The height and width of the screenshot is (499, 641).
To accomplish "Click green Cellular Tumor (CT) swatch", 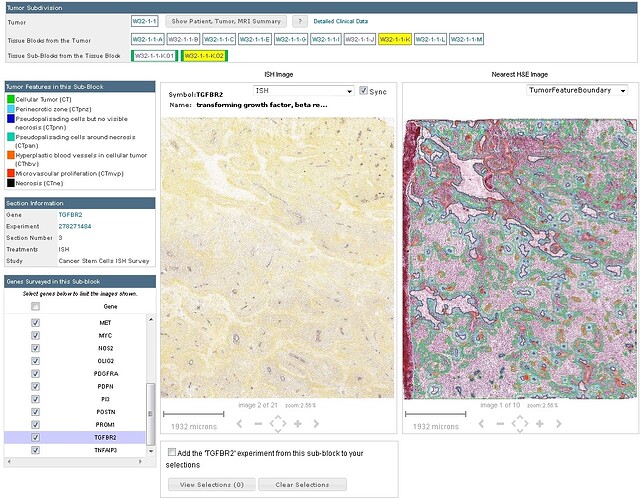I will 11,99.
